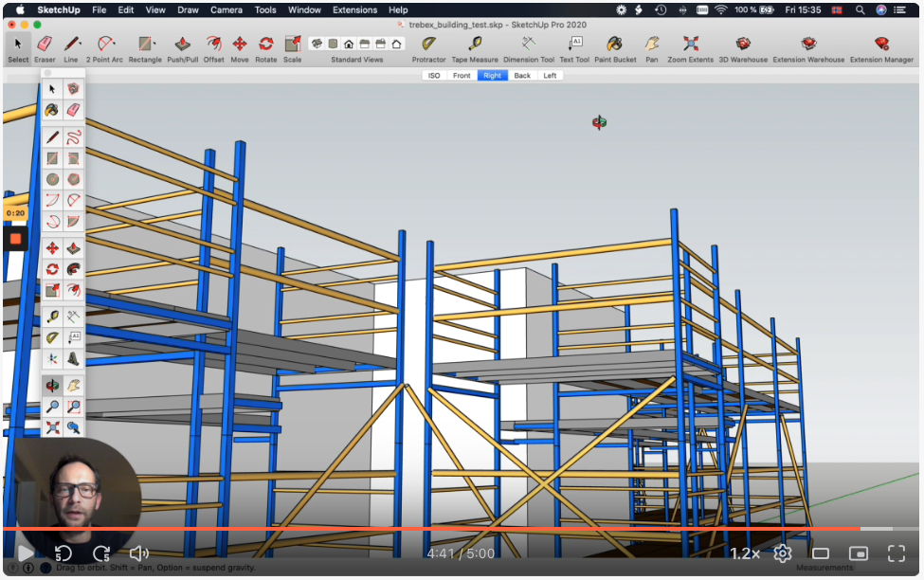
Task: Pick the Circle tool in the floating palette
Action: 52,180
